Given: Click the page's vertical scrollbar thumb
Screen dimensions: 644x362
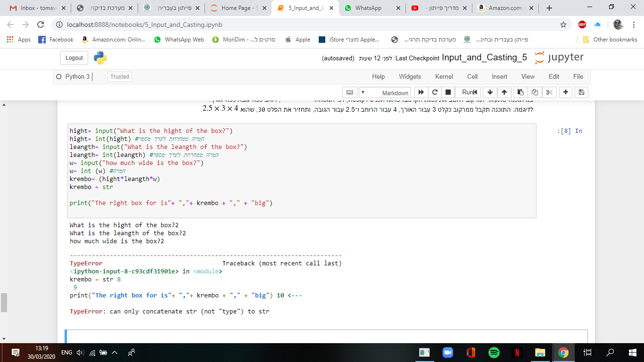Looking at the screenshot, I should [4, 302].
